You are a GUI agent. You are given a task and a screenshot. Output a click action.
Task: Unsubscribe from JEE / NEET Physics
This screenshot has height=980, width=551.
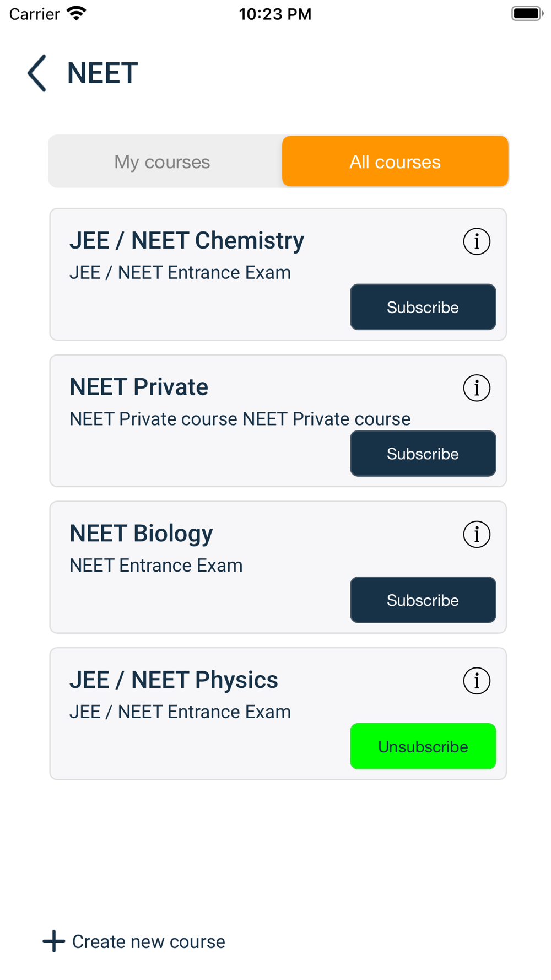[x=423, y=746]
